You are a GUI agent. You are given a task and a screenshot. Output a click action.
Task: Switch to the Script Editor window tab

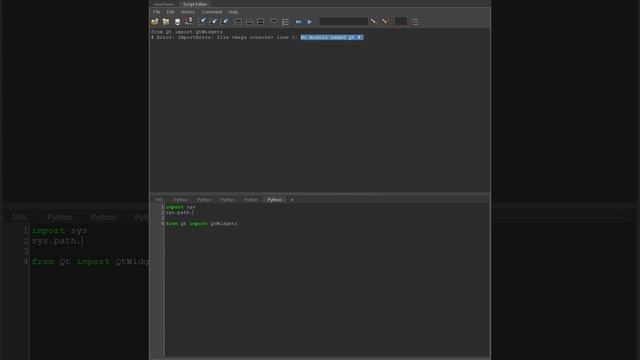click(x=195, y=4)
